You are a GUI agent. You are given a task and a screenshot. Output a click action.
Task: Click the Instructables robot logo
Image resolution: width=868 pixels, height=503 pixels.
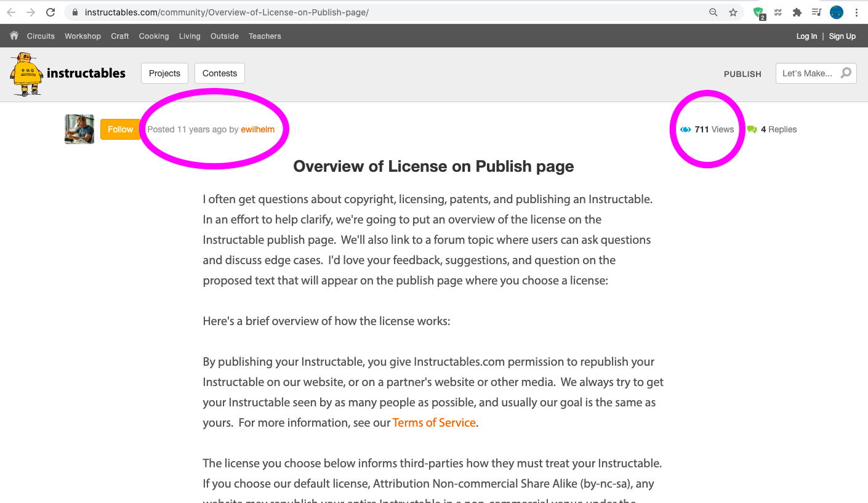pos(26,74)
